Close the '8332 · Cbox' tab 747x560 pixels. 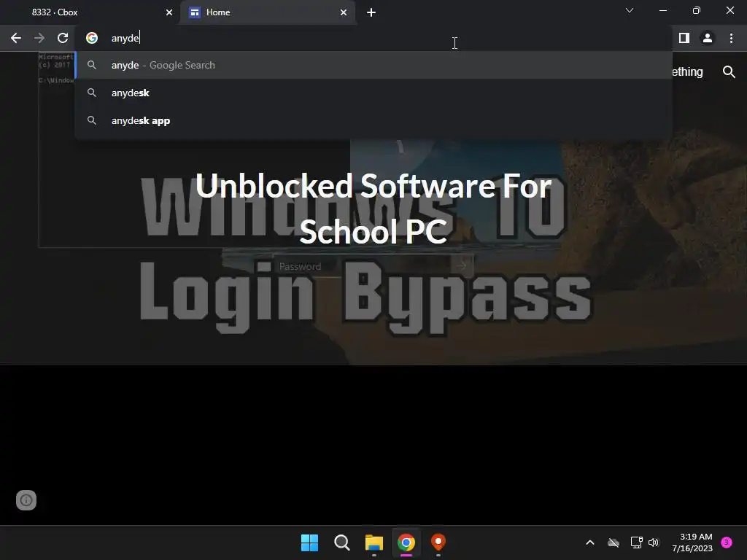pyautogui.click(x=169, y=12)
